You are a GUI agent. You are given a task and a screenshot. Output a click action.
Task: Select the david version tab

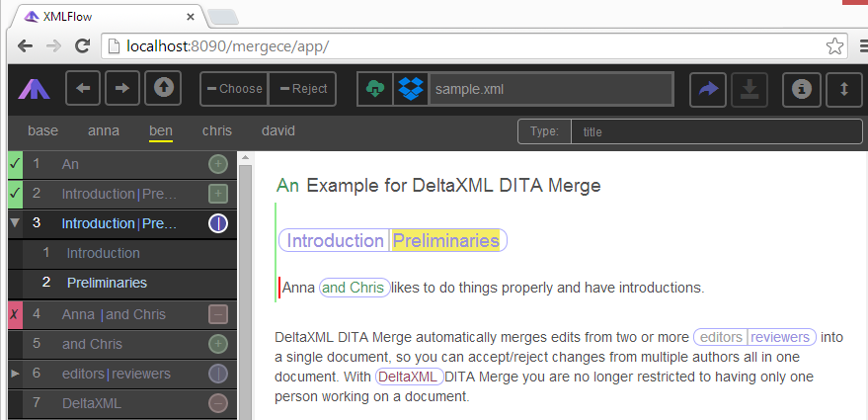click(x=278, y=131)
